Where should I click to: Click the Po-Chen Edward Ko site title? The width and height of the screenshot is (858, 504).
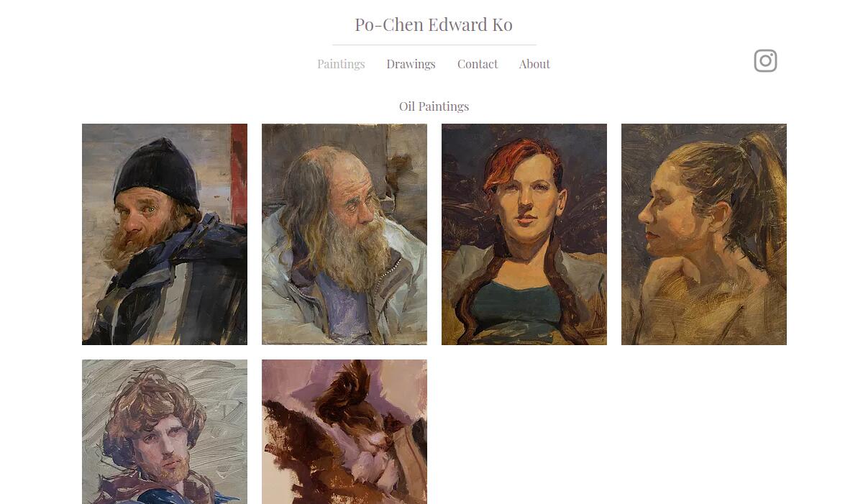point(434,24)
